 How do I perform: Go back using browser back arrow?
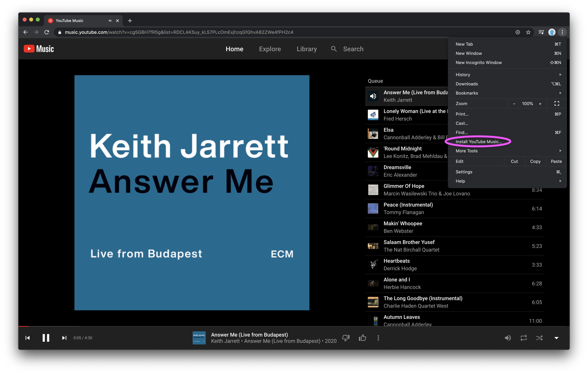(26, 32)
